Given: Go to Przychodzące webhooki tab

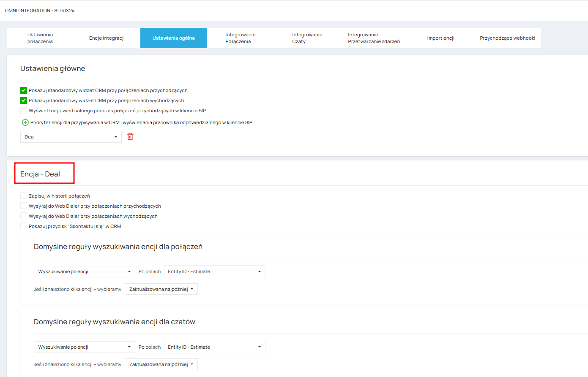Looking at the screenshot, I should [508, 38].
